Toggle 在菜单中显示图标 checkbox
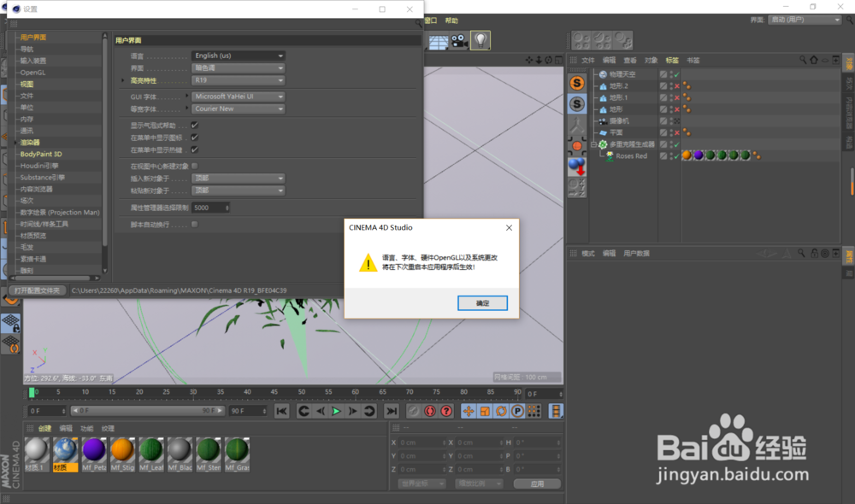Screen dimensions: 855x504 coord(195,138)
